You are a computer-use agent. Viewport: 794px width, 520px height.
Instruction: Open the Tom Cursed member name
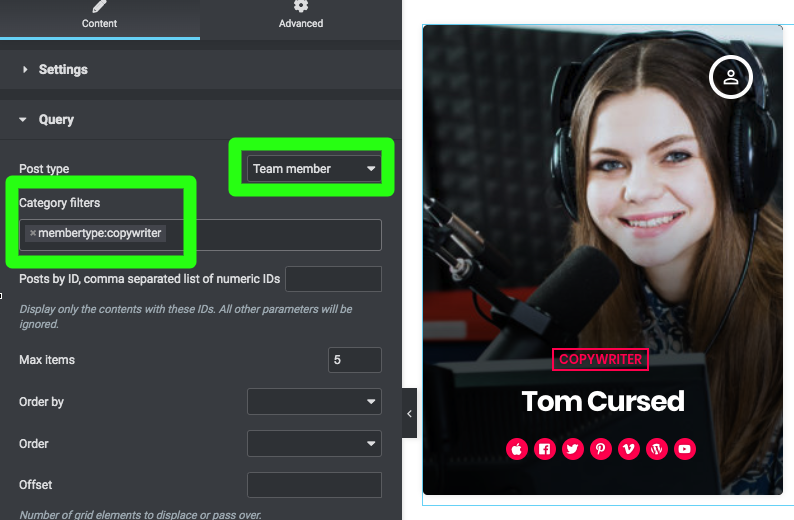[x=603, y=401]
